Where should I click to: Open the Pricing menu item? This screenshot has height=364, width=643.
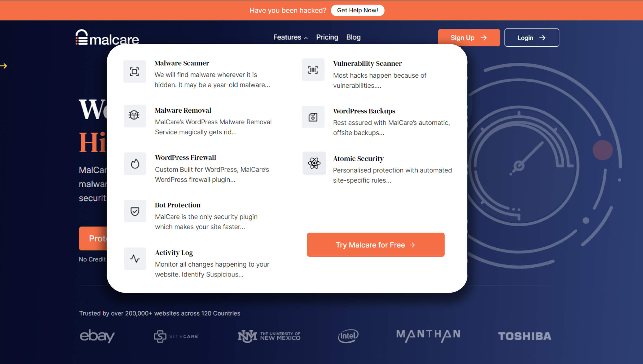click(x=327, y=37)
